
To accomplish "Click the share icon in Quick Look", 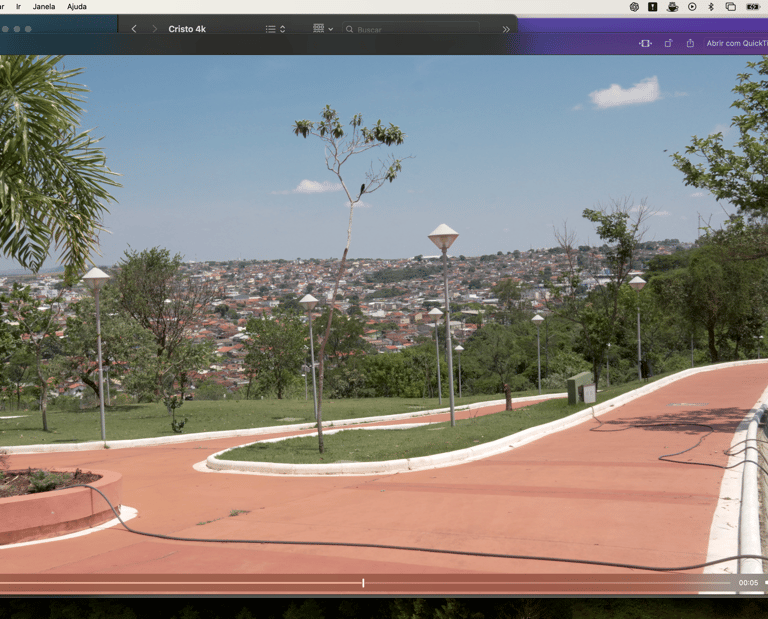I will pyautogui.click(x=690, y=43).
